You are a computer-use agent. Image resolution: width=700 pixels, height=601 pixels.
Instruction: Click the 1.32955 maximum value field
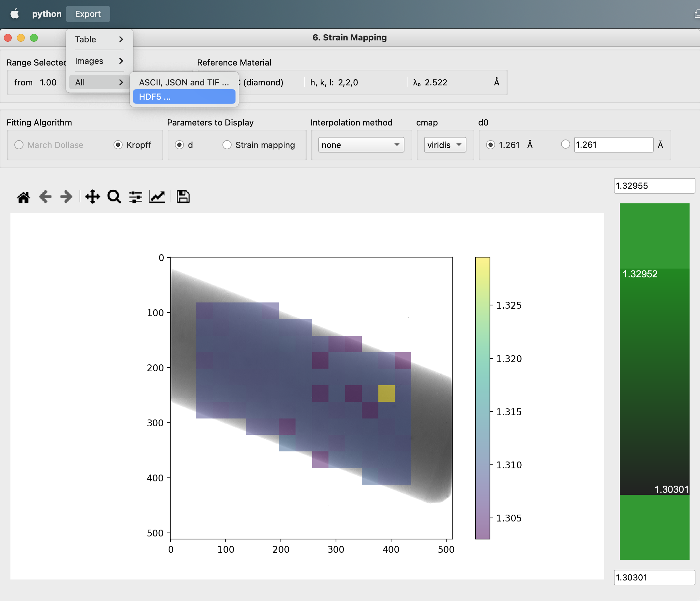click(x=654, y=186)
